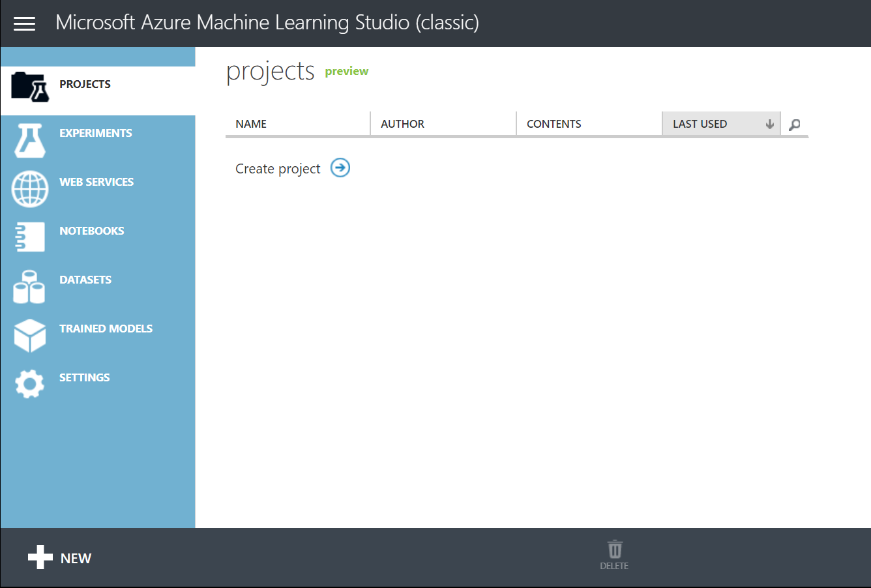This screenshot has width=871, height=588.
Task: Click the Create project arrow icon
Action: pyautogui.click(x=340, y=168)
